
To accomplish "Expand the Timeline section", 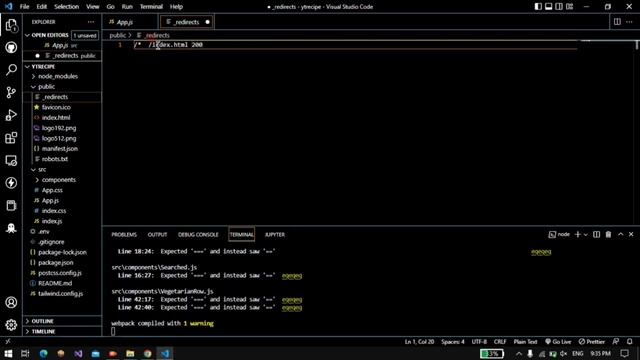I will point(27,331).
